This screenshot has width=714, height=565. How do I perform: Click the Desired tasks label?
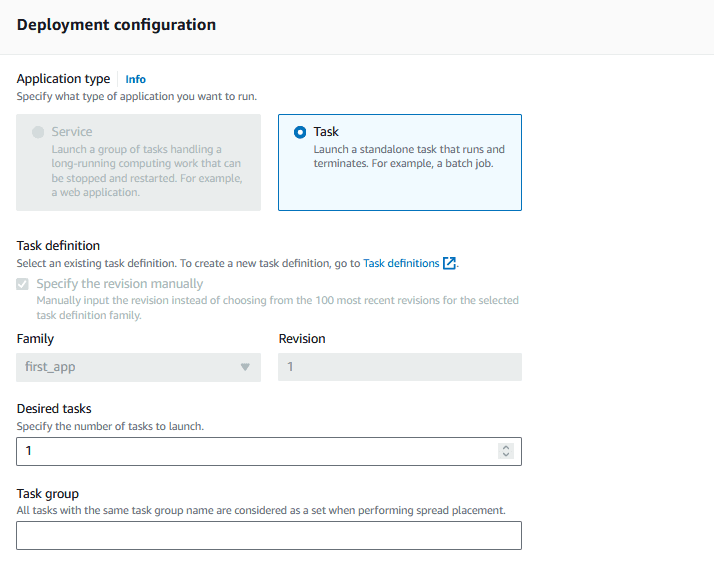(54, 408)
